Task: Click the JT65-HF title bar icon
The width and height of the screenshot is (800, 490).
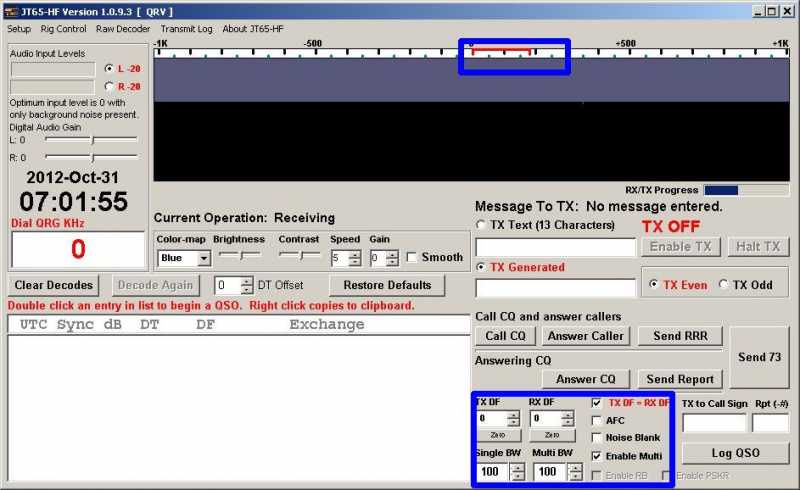Action: [x=10, y=11]
